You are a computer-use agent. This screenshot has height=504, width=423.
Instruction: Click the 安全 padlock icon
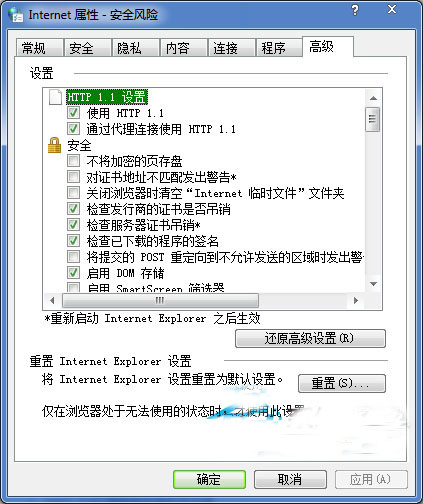54,145
